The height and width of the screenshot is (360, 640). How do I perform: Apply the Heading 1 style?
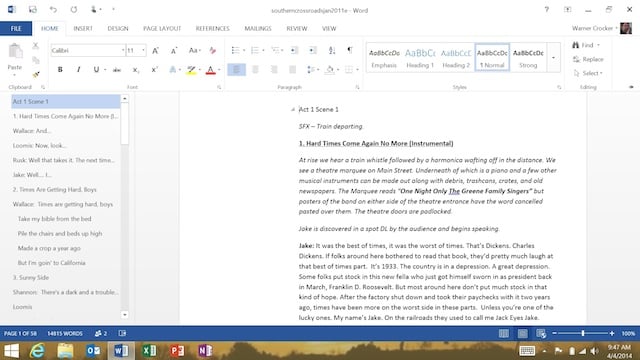pos(420,58)
